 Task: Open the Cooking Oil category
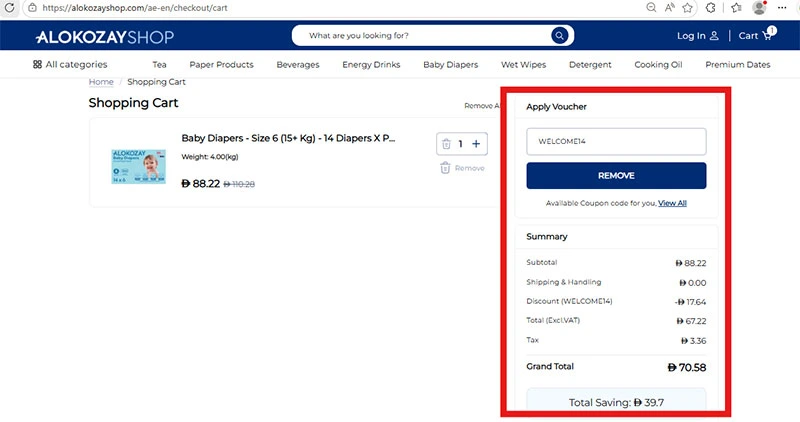click(x=658, y=64)
